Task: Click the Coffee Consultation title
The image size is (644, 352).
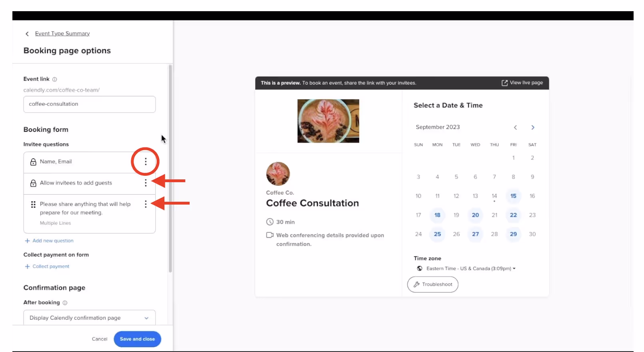Action: pyautogui.click(x=312, y=203)
